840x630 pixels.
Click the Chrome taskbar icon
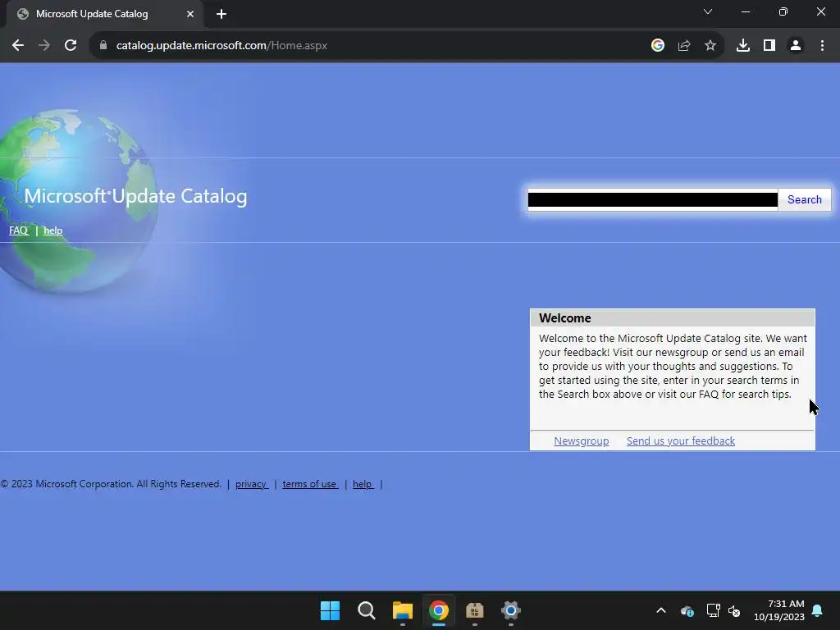pyautogui.click(x=438, y=610)
